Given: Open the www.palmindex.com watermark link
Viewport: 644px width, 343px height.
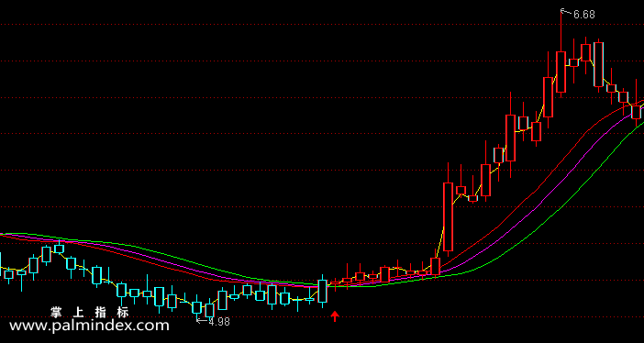Looking at the screenshot, I should click(x=89, y=326).
